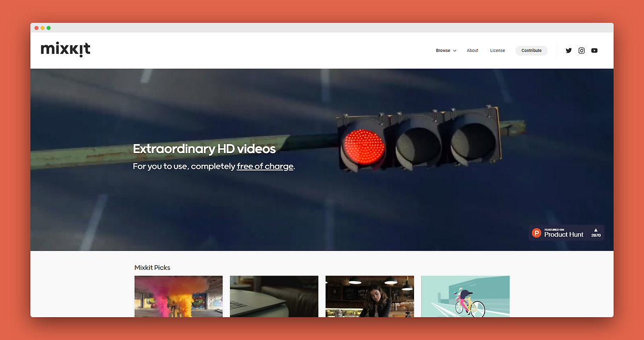Click the macOS red close dot
The width and height of the screenshot is (644, 340).
(x=37, y=28)
